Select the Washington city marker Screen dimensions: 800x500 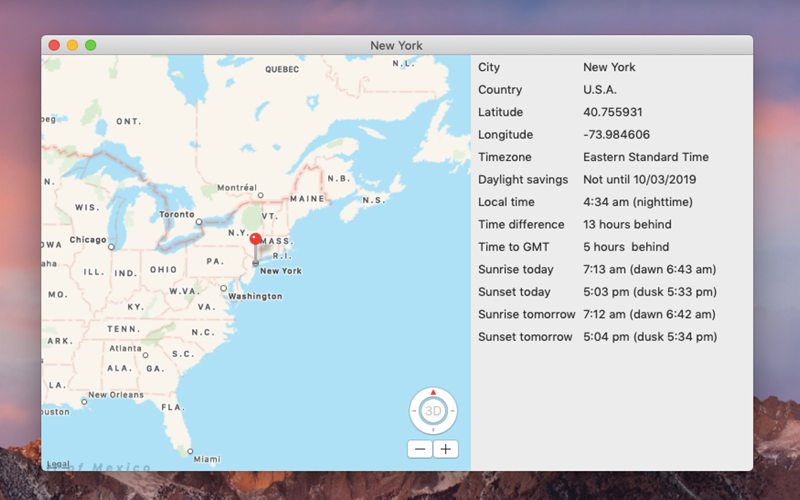(x=223, y=288)
